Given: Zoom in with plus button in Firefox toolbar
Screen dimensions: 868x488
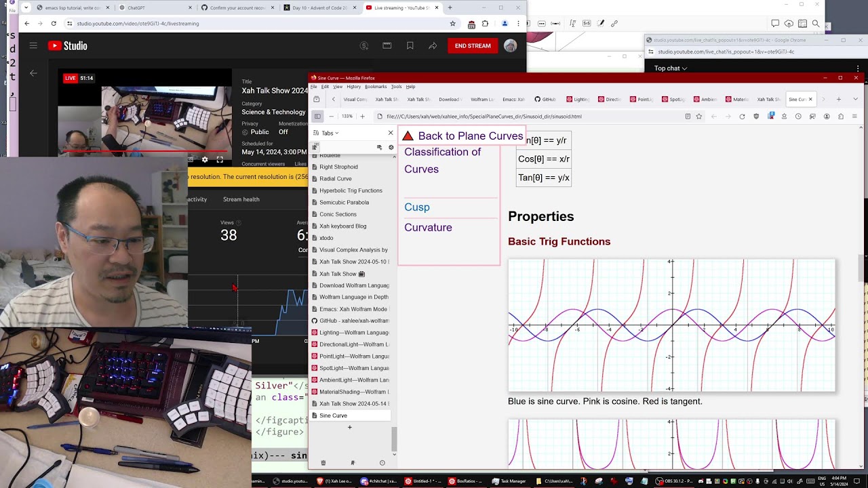Looking at the screenshot, I should click(362, 116).
